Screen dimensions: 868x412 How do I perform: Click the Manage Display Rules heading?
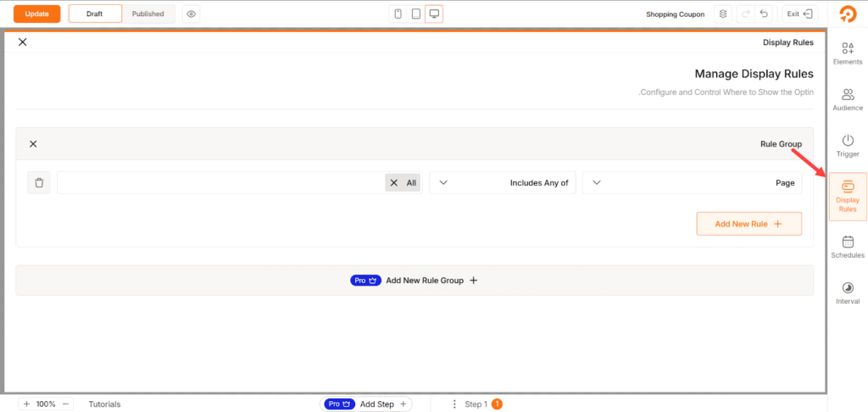[754, 74]
